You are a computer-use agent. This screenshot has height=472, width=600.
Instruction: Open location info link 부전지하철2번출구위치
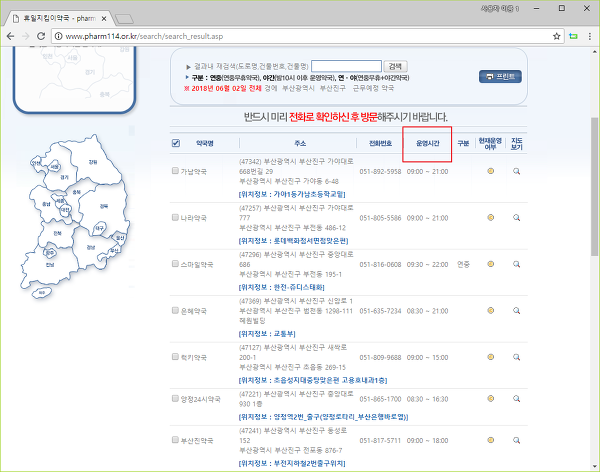click(x=292, y=464)
